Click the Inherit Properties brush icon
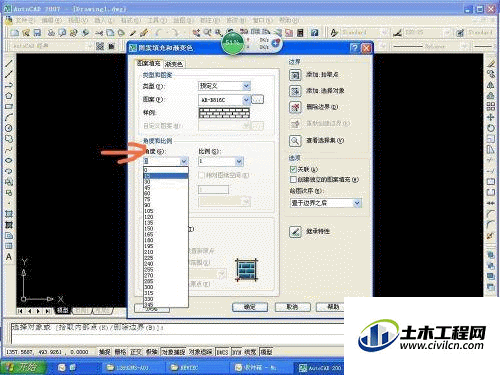The width and height of the screenshot is (500, 375). point(295,232)
